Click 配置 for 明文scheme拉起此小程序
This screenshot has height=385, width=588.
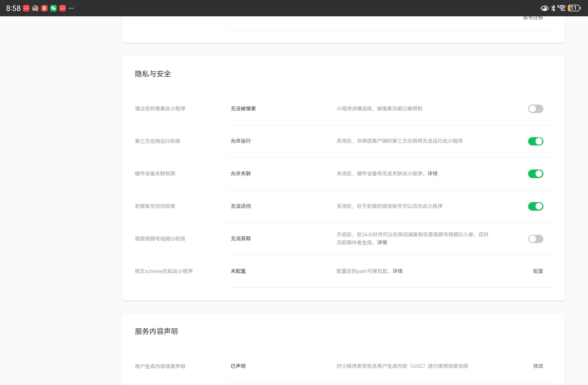click(x=538, y=271)
